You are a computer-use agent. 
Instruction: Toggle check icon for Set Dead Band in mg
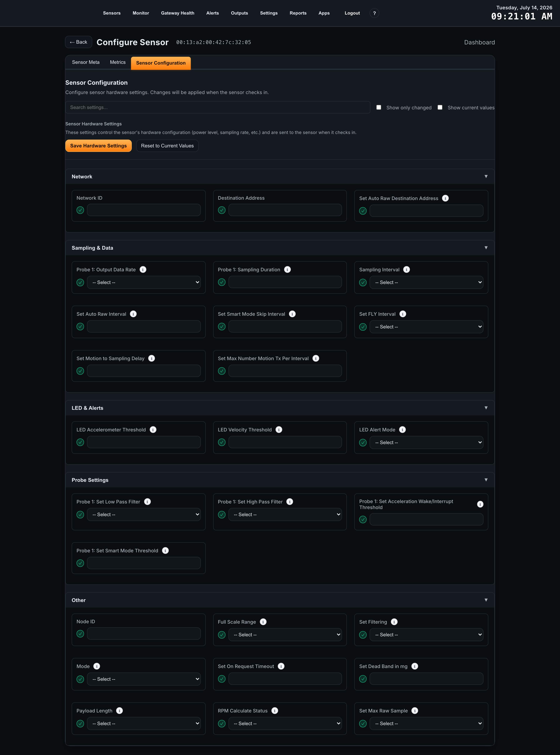click(363, 679)
